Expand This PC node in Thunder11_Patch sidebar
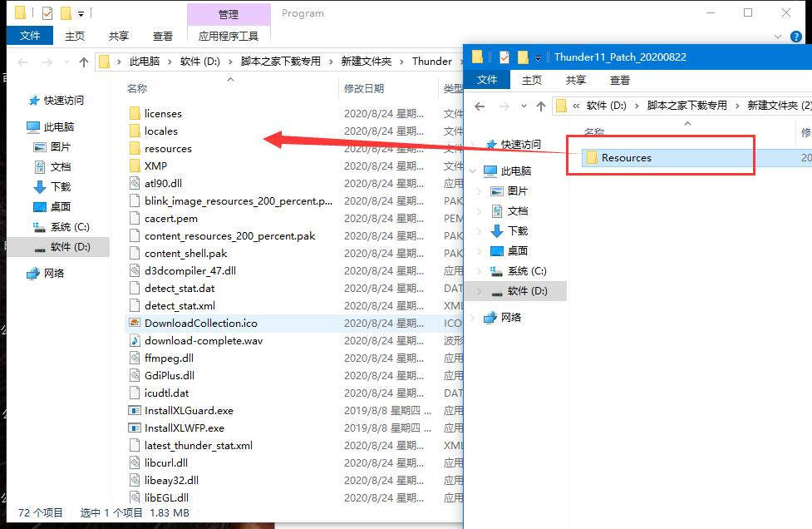 (x=473, y=171)
